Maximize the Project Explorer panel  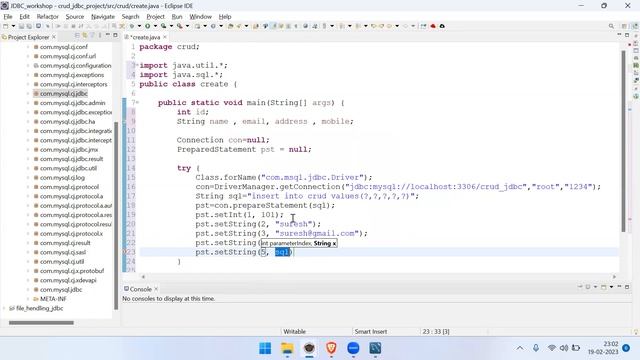coord(115,36)
